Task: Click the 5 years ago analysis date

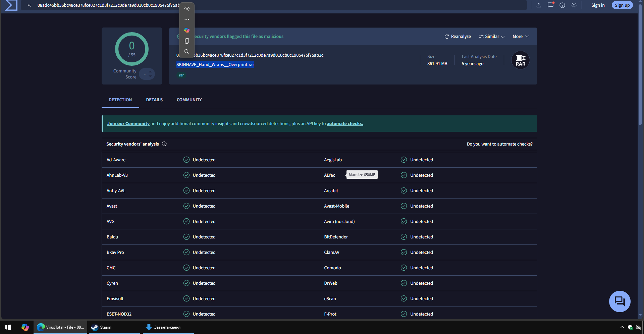Action: point(473,63)
